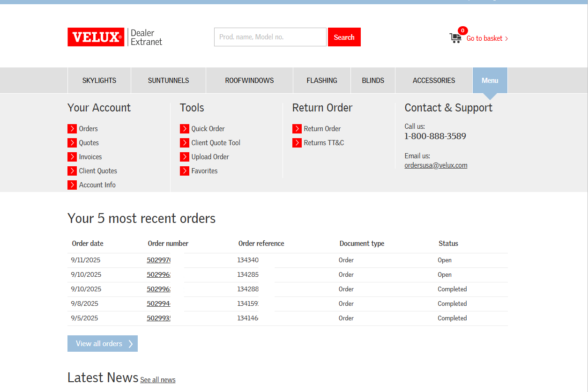Click the VELUX logo
Image resolution: width=588 pixels, height=392 pixels.
(x=96, y=37)
